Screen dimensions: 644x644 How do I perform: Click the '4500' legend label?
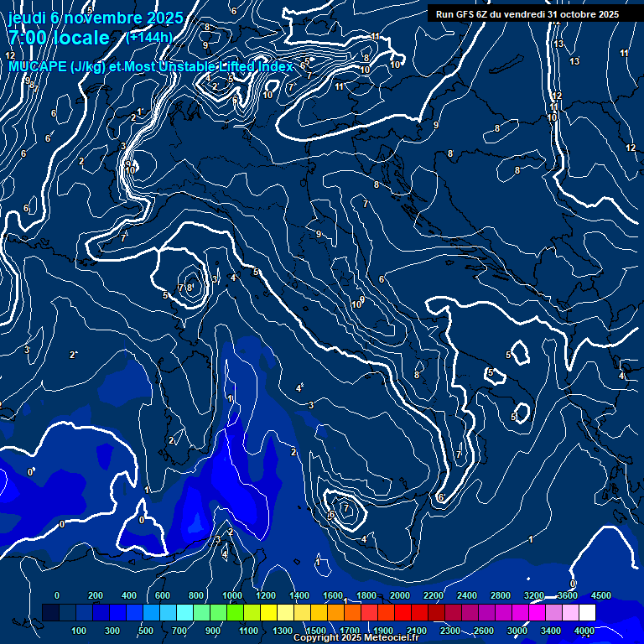tap(601, 595)
